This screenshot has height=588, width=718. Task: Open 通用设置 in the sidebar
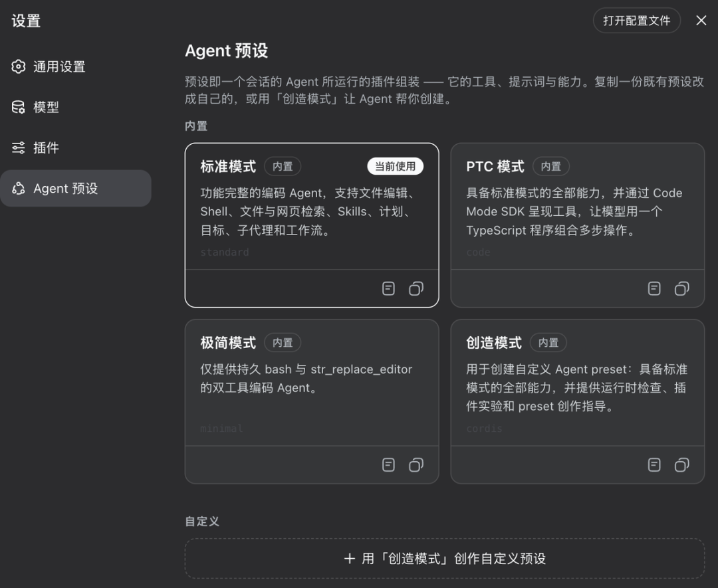pyautogui.click(x=76, y=67)
